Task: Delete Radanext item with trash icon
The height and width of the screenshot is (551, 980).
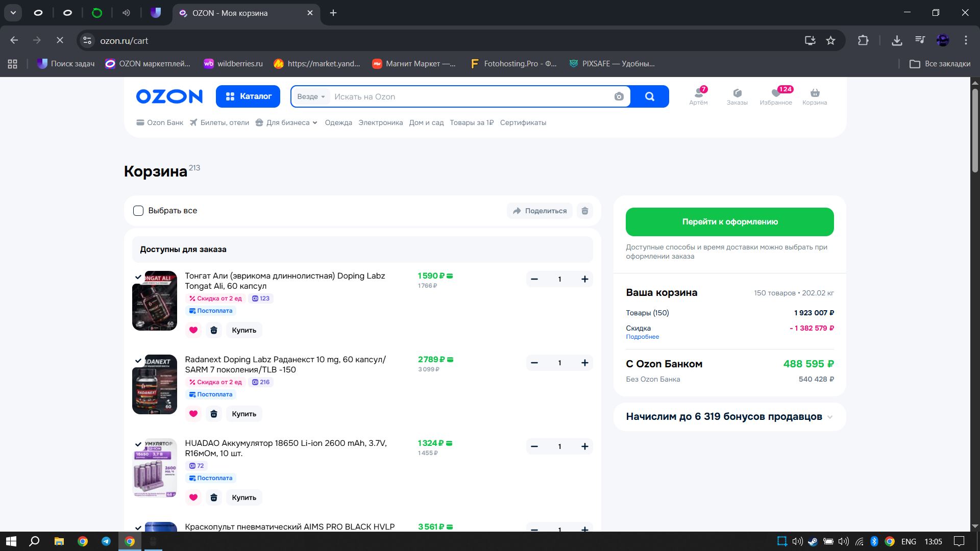Action: (x=214, y=414)
